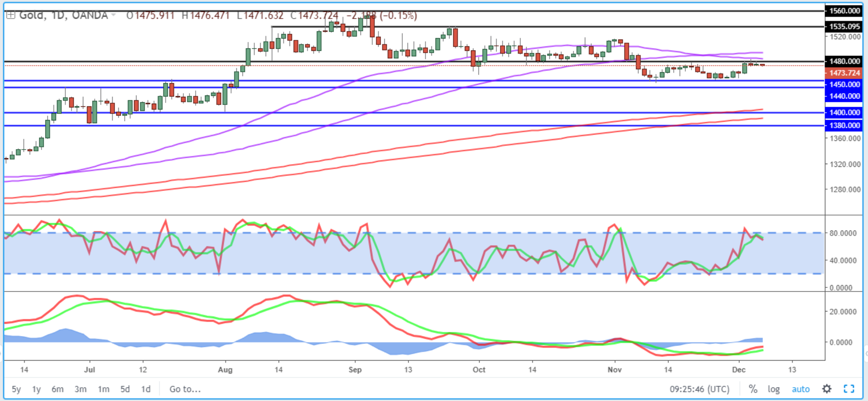The image size is (868, 401).
Task: Click the 1320.000 price axis value
Action: [845, 164]
